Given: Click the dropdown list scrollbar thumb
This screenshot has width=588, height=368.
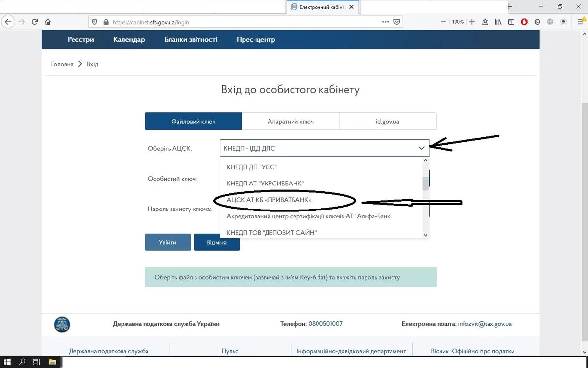Looking at the screenshot, I should 425,184.
